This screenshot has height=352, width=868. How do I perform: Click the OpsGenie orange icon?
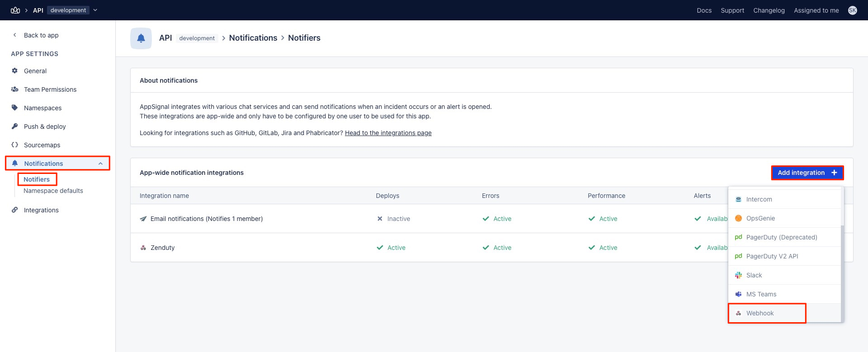tap(738, 218)
